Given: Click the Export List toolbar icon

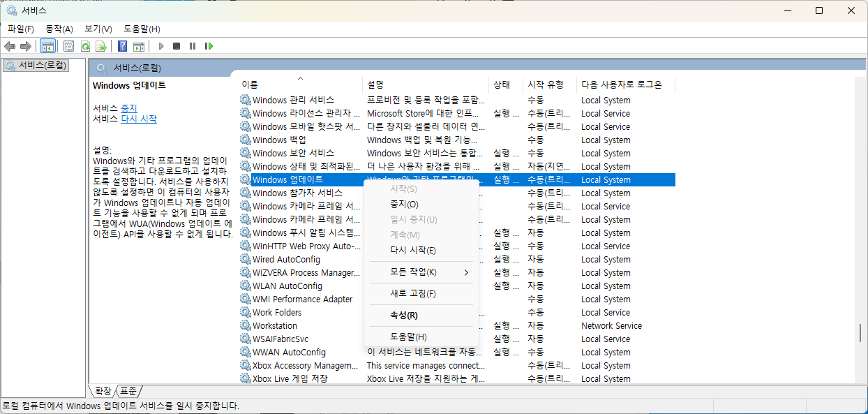Looking at the screenshot, I should click(x=101, y=46).
